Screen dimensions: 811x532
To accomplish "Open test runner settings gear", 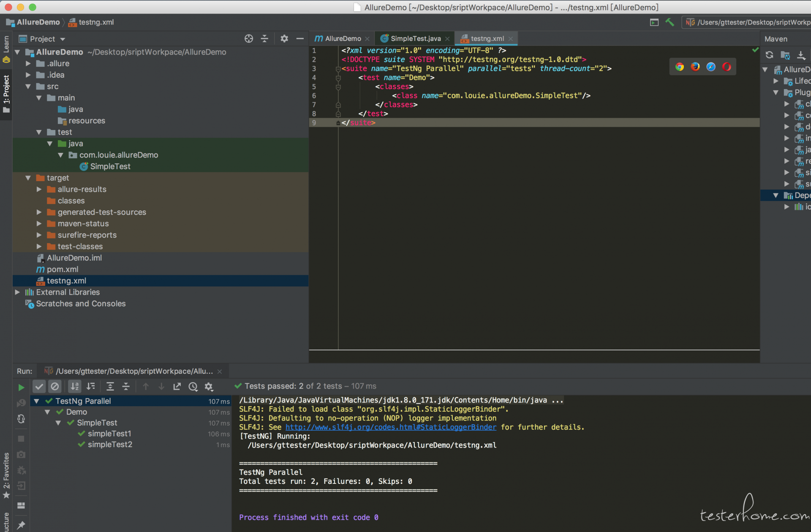I will click(x=209, y=386).
